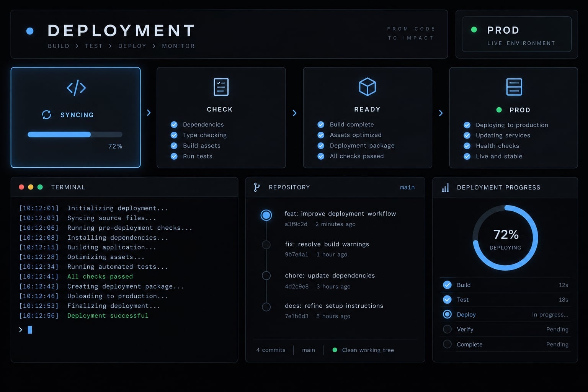This screenshot has height=392, width=588.
Task: Click the chevron between Ready and Prod cards
Action: point(441,113)
